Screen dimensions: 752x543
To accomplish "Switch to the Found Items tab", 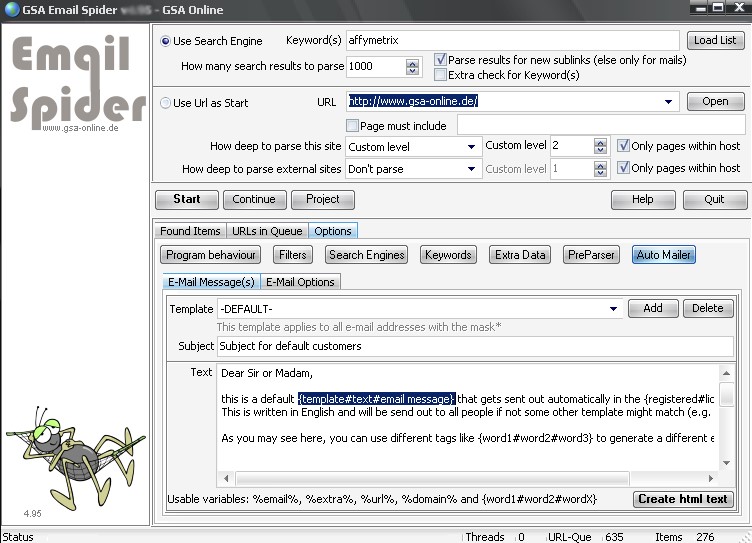I will click(x=190, y=231).
